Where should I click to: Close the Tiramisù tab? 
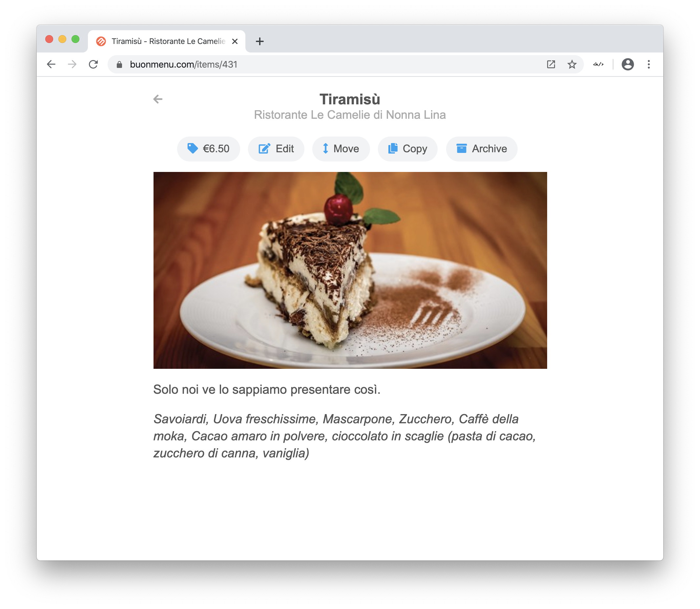tap(235, 41)
